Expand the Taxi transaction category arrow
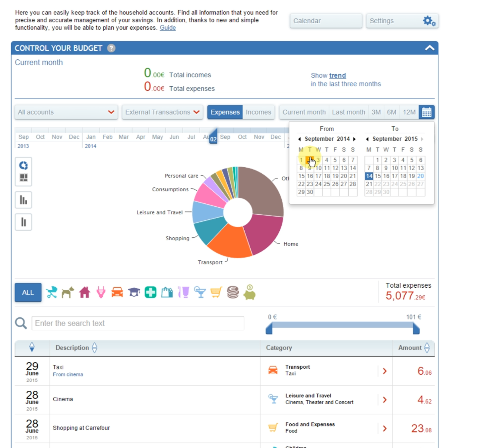The height and width of the screenshot is (448, 485). (385, 371)
